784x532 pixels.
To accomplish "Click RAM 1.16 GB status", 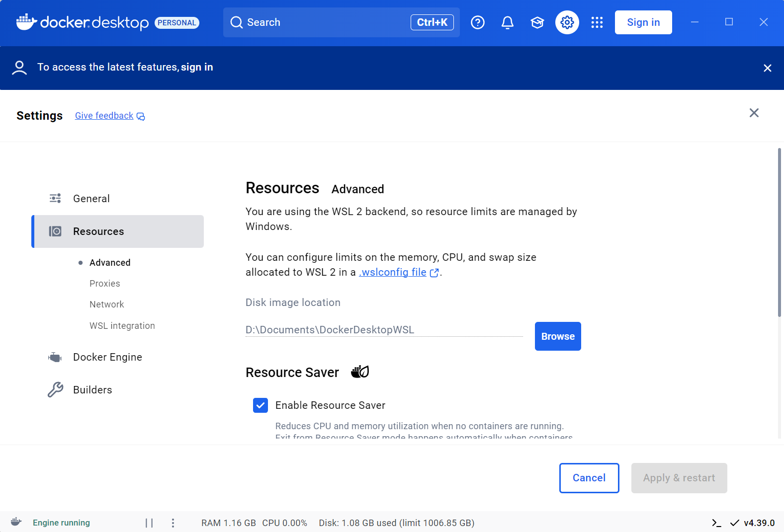I will coord(229,523).
